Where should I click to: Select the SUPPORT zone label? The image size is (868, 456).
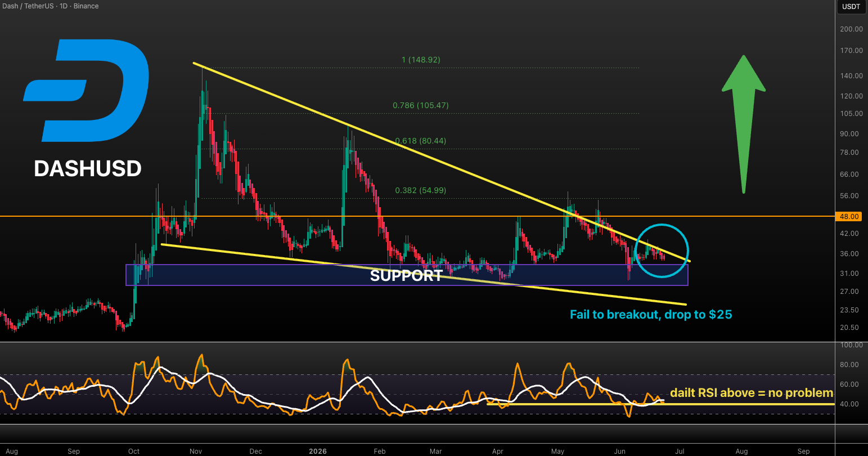point(406,275)
